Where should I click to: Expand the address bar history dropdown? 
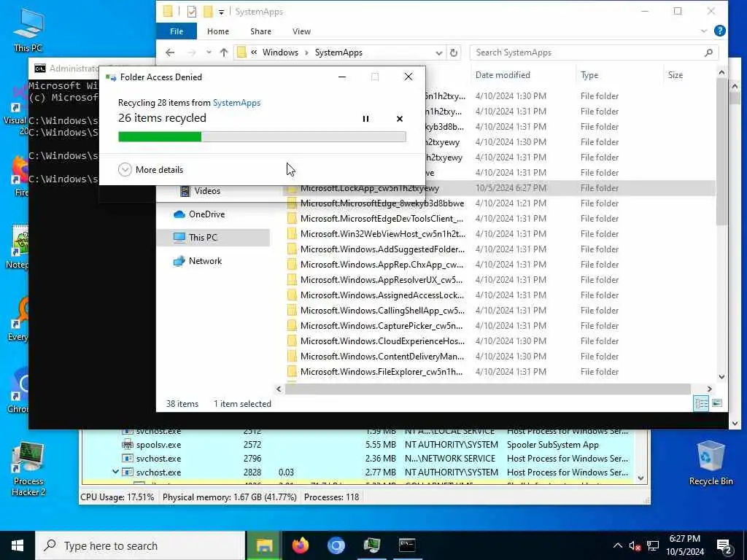438,52
